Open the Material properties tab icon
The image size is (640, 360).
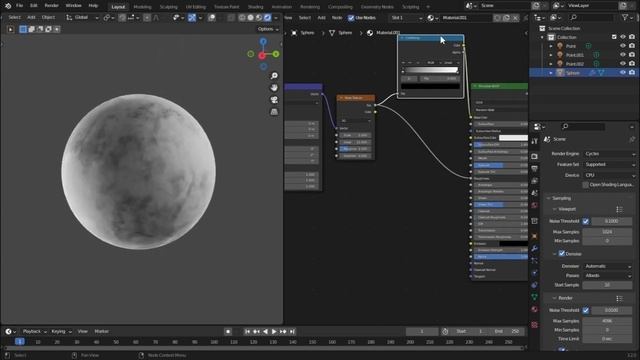[x=535, y=309]
